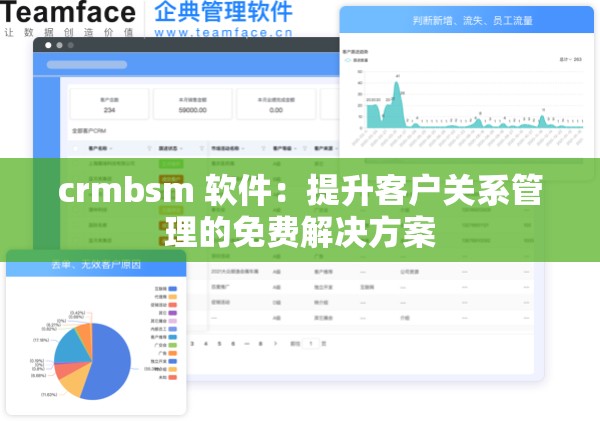The image size is (600, 421).
Task: Open the 客户名称 column sort dropdown
Action: pos(112,148)
